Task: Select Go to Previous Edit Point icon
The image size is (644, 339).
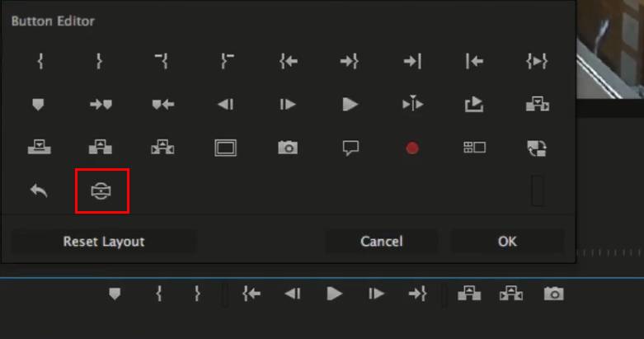Action: (x=474, y=61)
